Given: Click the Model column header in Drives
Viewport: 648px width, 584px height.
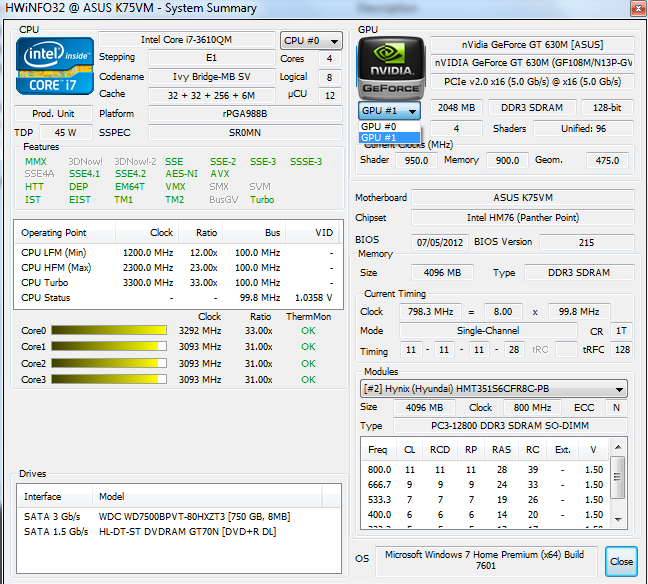Looking at the screenshot, I should (207, 496).
